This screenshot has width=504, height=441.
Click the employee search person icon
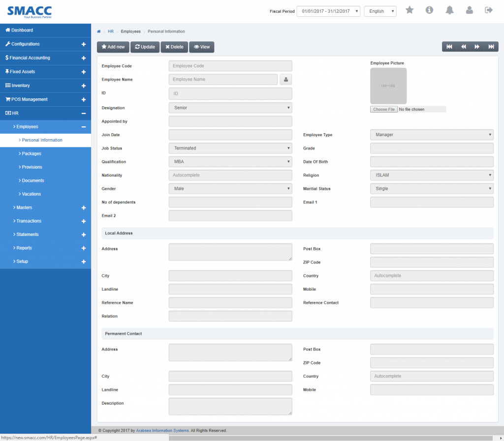[x=285, y=79]
